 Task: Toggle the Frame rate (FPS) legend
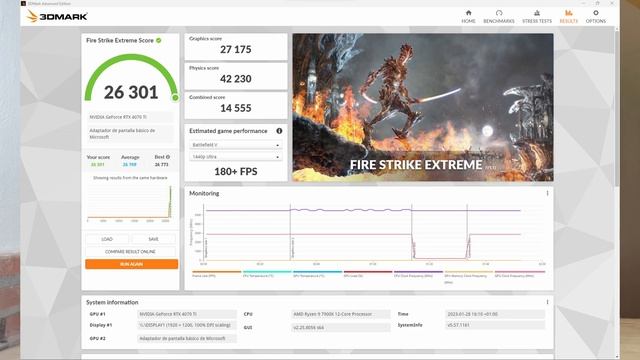pyautogui.click(x=216, y=274)
